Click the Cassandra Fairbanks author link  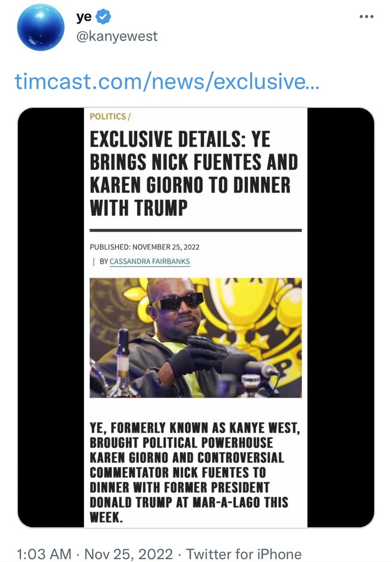[x=149, y=262]
